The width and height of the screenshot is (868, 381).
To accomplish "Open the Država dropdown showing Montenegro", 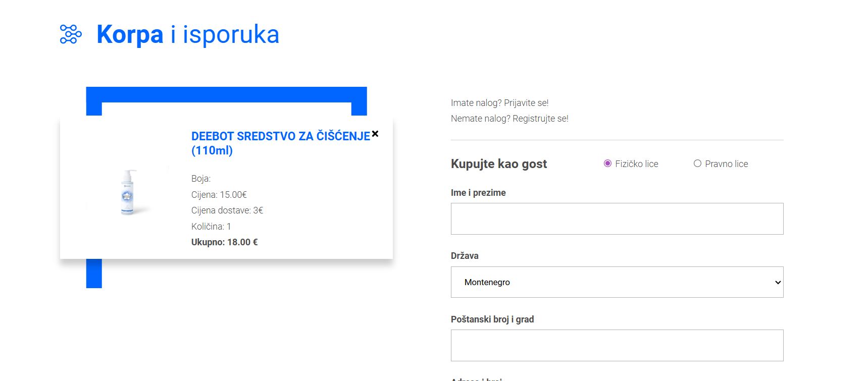I will [x=617, y=282].
